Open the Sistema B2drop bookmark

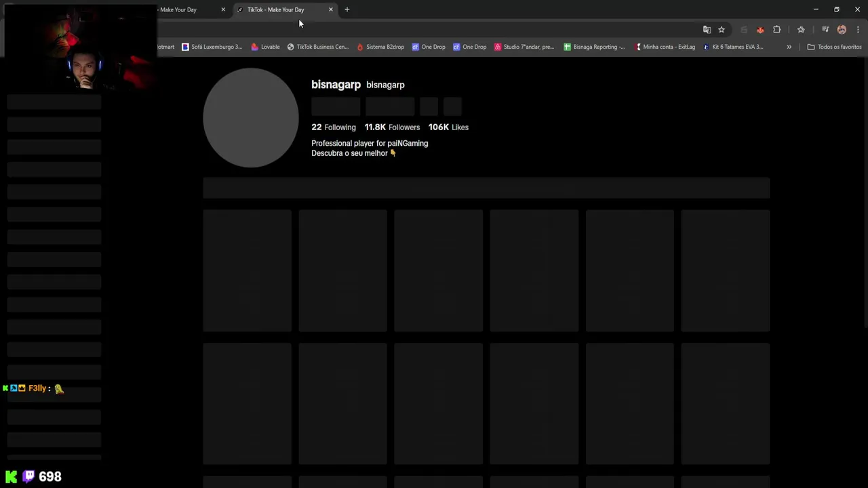380,47
